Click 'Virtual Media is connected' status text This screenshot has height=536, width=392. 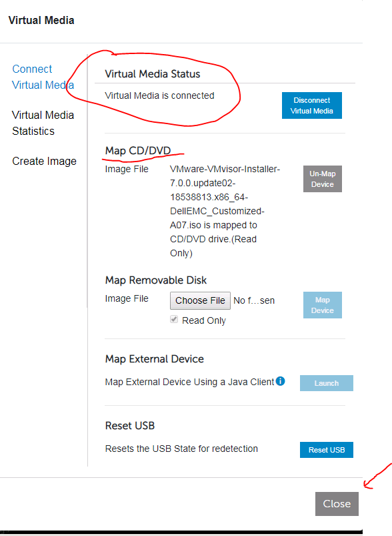click(x=159, y=95)
